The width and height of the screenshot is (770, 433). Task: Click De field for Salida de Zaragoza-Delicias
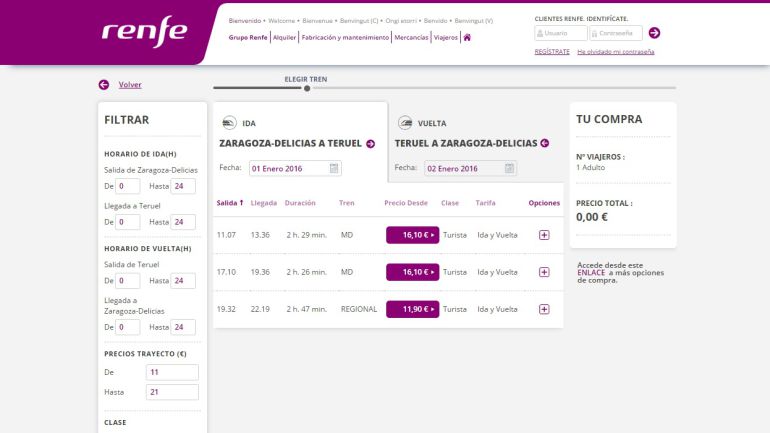pyautogui.click(x=128, y=186)
